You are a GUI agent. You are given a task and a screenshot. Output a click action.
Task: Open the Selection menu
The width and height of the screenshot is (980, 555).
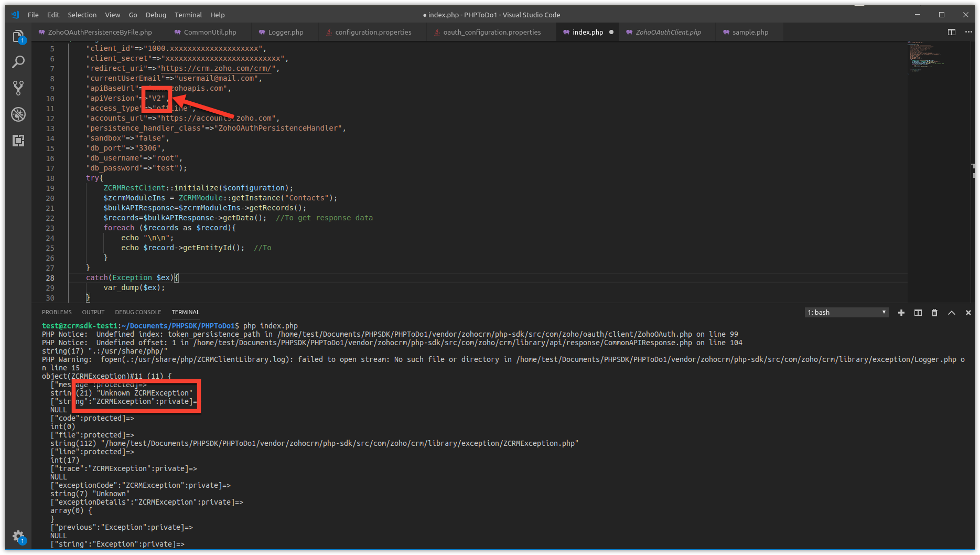tap(82, 15)
